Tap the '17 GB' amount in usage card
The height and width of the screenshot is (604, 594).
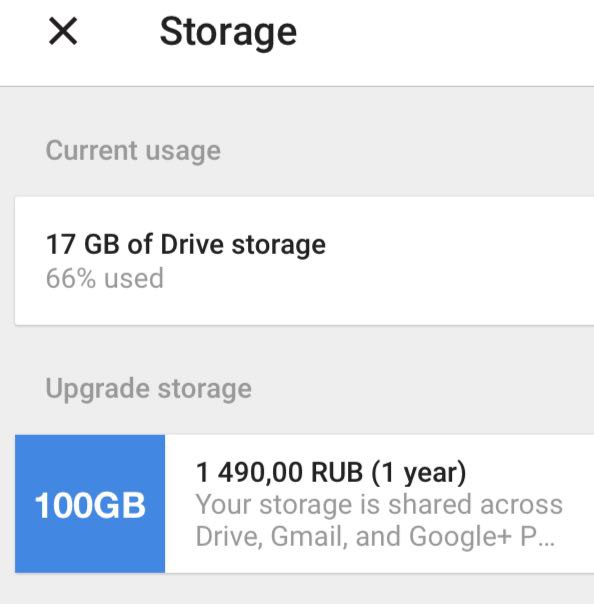click(x=83, y=244)
